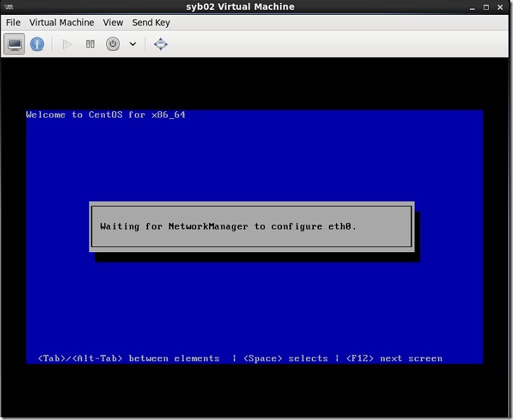
Task: Run the virtual machine
Action: 67,44
